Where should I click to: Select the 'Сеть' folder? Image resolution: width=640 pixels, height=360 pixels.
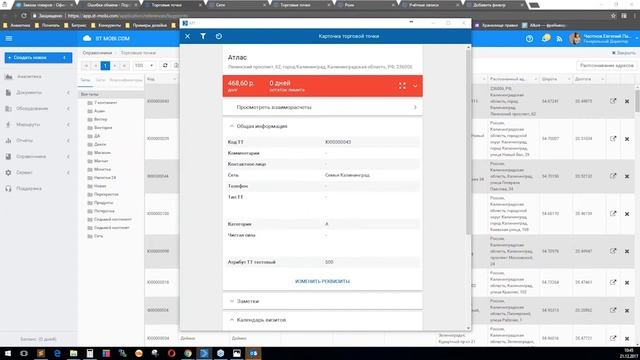98,236
